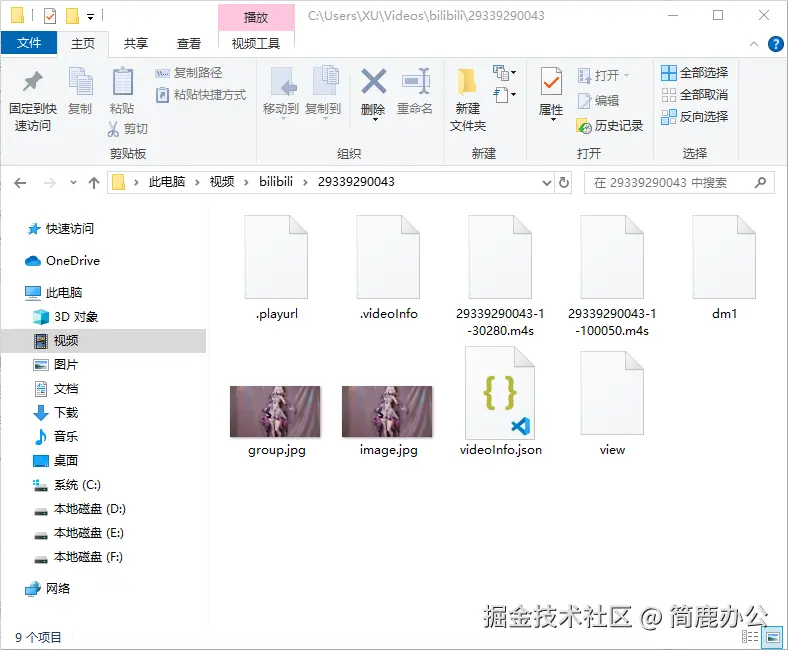Select the .playurl file
The width and height of the screenshot is (788, 650).
pyautogui.click(x=276, y=267)
